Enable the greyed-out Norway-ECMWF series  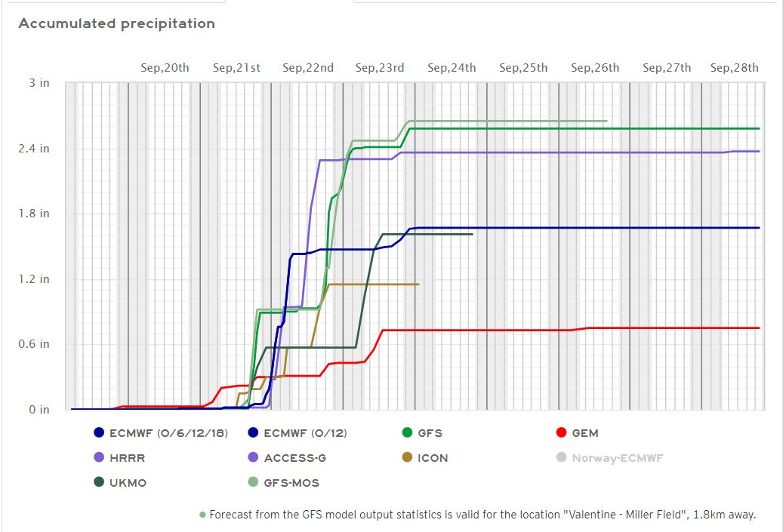[x=617, y=458]
